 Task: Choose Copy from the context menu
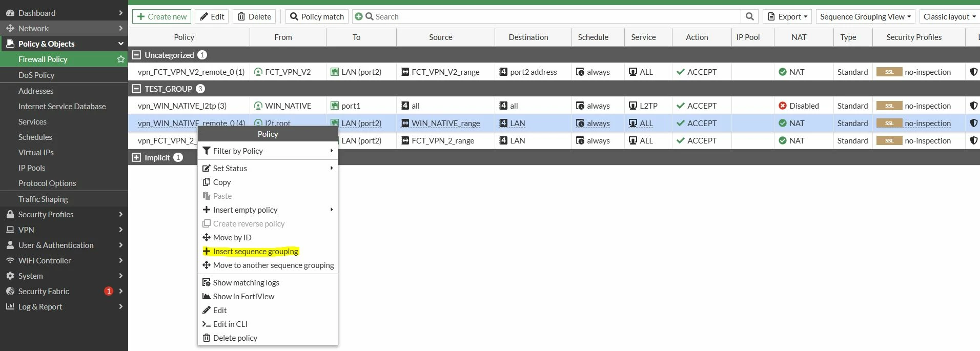[268, 182]
